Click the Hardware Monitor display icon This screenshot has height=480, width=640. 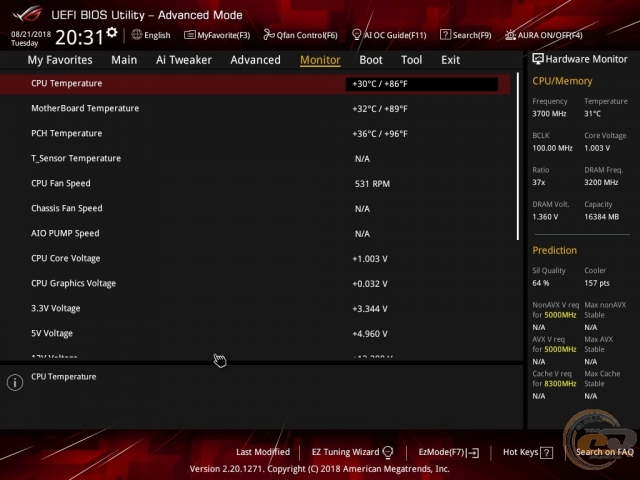(538, 59)
